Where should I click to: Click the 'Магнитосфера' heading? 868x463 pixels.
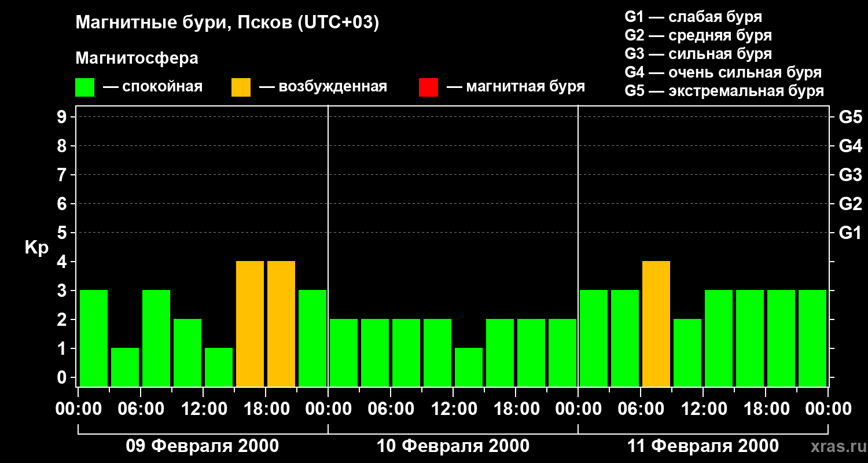point(137,58)
